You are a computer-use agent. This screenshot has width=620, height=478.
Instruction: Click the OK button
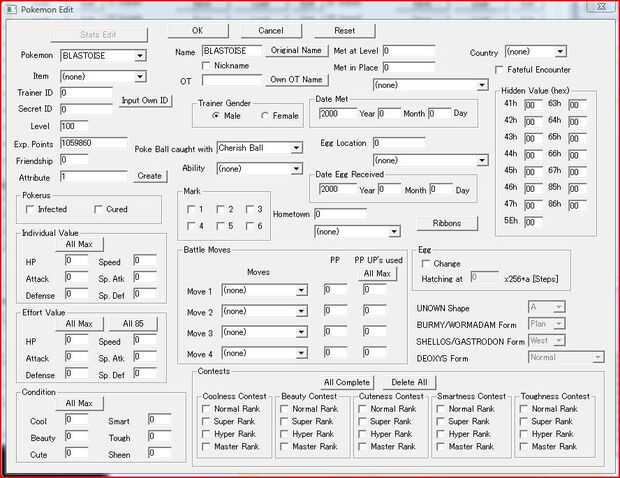coord(198,30)
